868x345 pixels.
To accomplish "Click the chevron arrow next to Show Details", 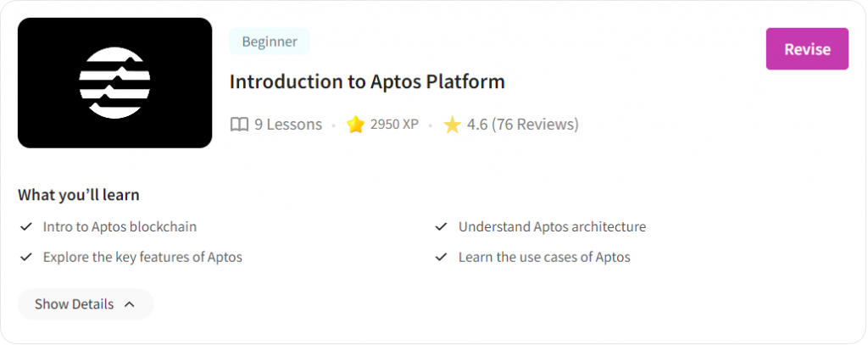I will [130, 304].
